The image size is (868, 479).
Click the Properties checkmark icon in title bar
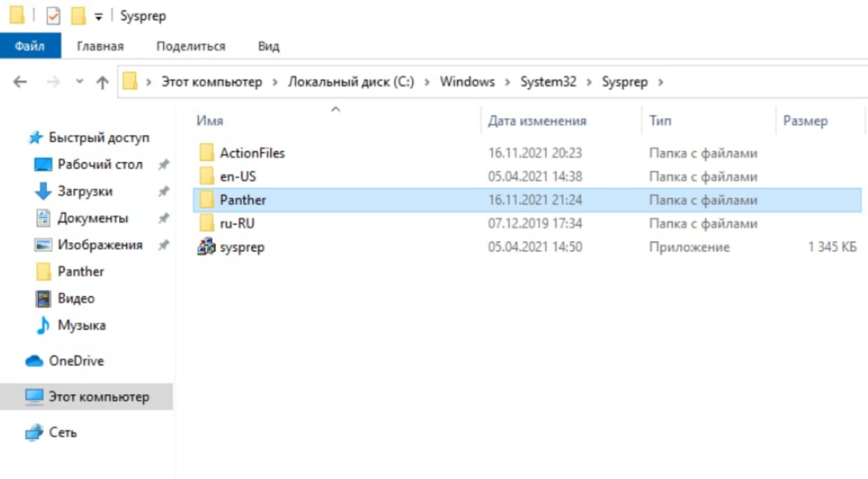coord(53,16)
